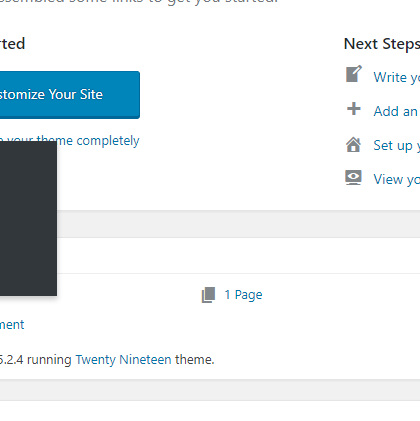The width and height of the screenshot is (420, 421).
Task: Open the Set up homepage link
Action: coord(396,146)
